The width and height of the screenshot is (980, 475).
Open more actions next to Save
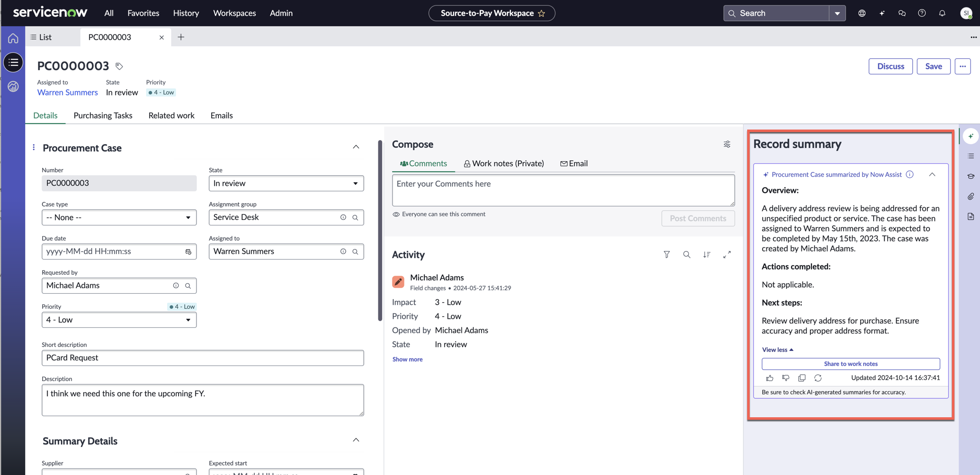(962, 66)
